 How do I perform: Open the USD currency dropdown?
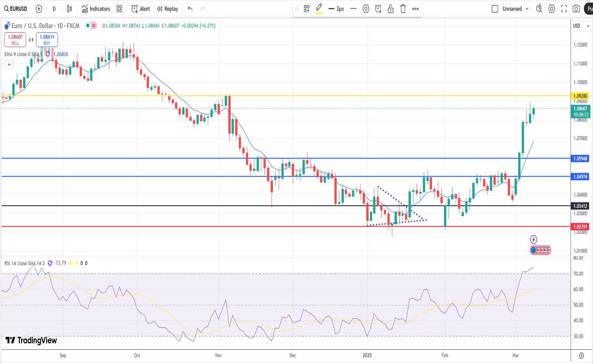(581, 26)
